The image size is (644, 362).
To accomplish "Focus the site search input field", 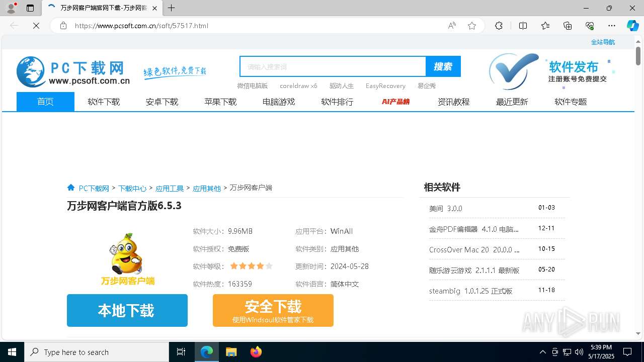I will pyautogui.click(x=333, y=66).
